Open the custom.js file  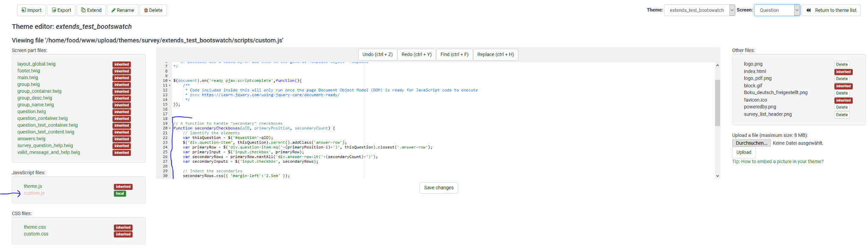34,193
